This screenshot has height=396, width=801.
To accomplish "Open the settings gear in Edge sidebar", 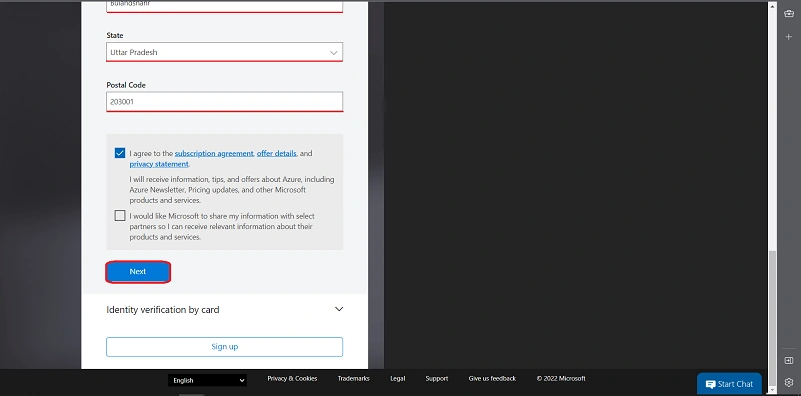I will tap(788, 382).
